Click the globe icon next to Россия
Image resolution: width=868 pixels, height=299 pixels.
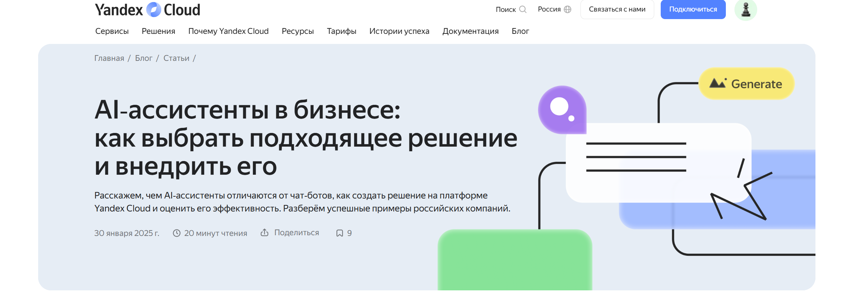click(x=568, y=9)
